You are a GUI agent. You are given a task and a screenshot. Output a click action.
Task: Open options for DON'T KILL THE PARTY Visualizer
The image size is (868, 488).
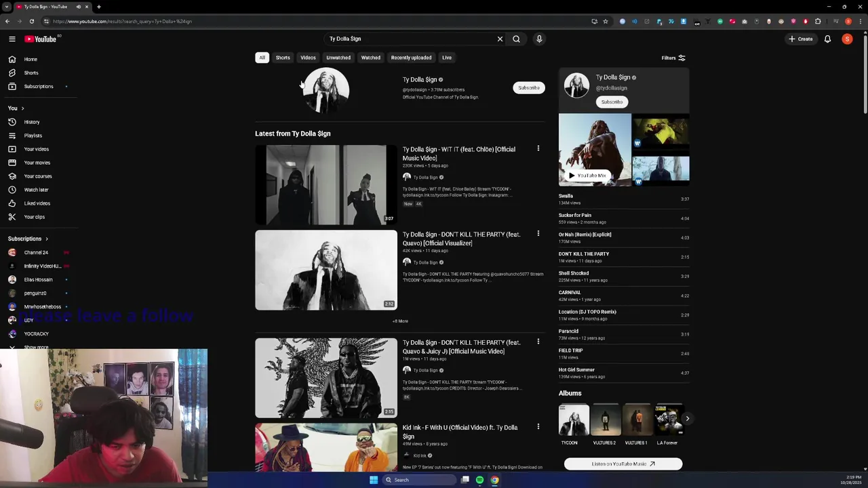pyautogui.click(x=538, y=234)
